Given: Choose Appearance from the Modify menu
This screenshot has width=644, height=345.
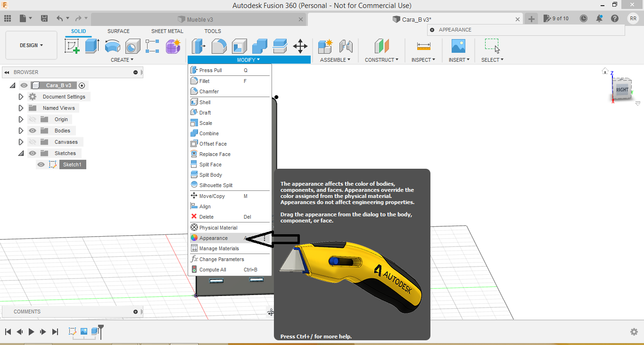Looking at the screenshot, I should (214, 238).
